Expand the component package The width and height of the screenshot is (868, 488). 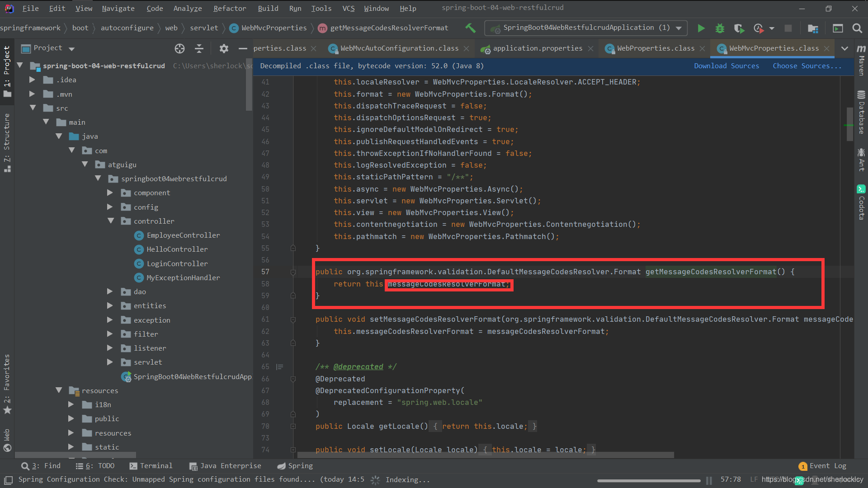[x=110, y=193]
